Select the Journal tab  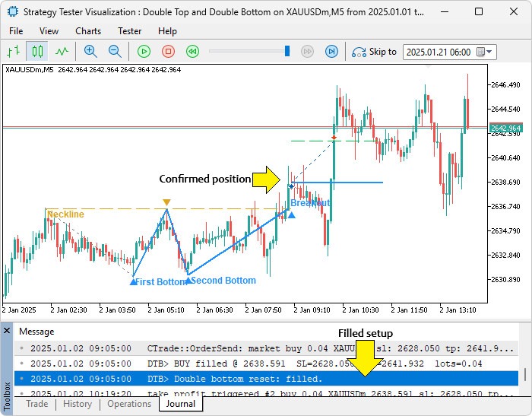[x=181, y=404]
